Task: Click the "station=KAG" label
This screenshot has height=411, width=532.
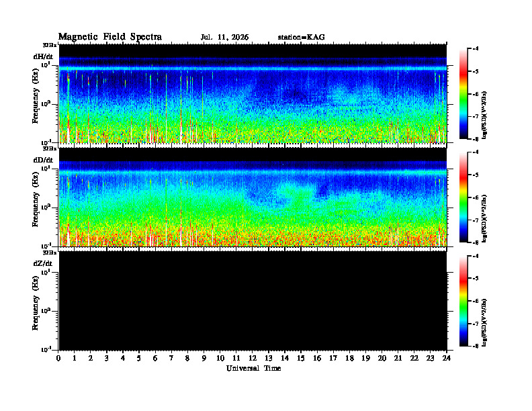Action: pyautogui.click(x=302, y=38)
